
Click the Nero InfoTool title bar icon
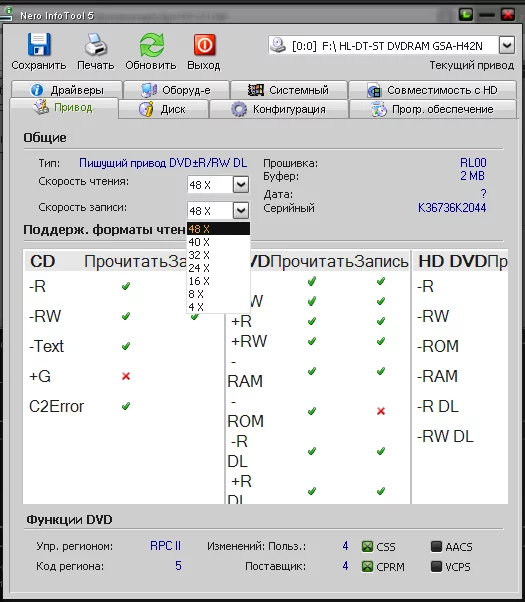coord(7,13)
